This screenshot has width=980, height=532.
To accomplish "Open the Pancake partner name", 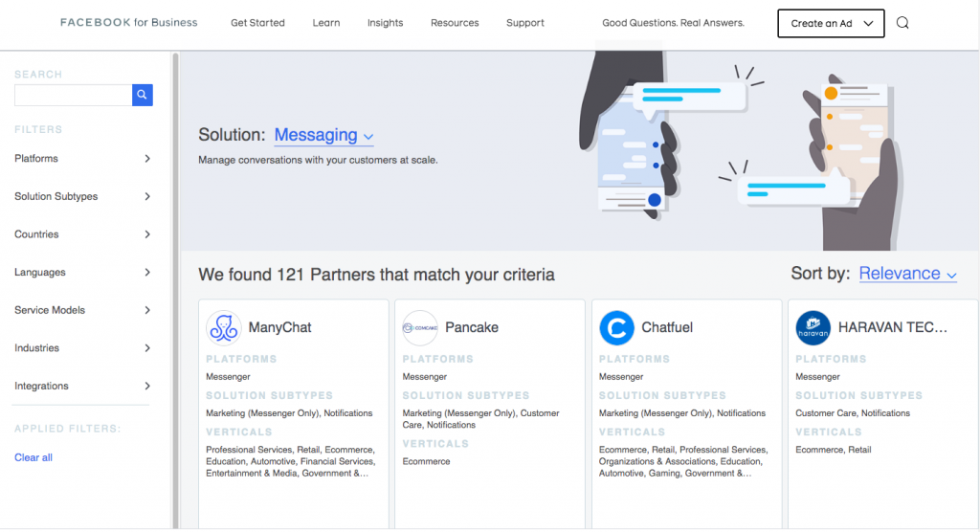I will coord(472,327).
